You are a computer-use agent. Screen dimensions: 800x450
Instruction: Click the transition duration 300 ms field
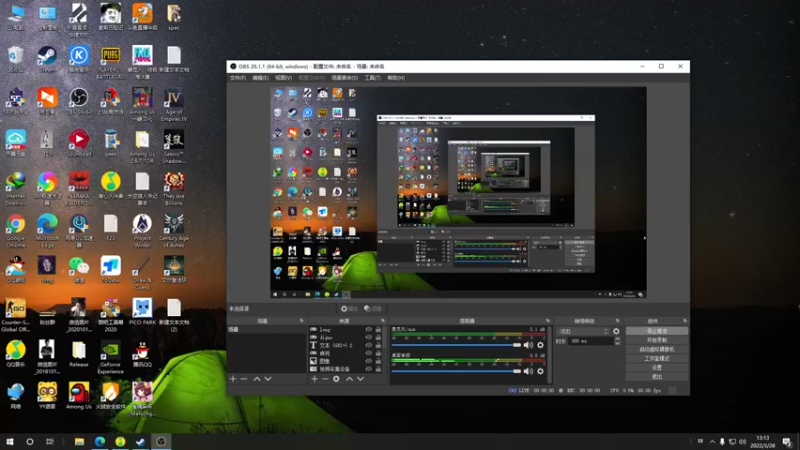tap(591, 341)
